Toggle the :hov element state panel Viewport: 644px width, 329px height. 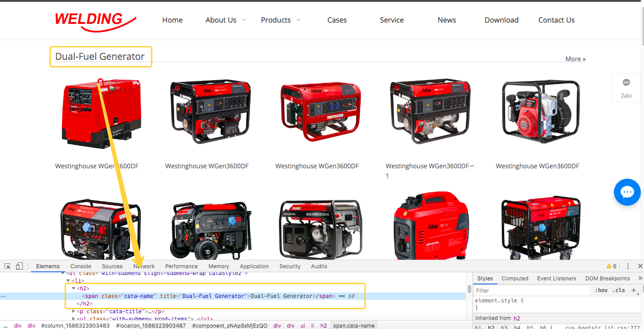601,290
